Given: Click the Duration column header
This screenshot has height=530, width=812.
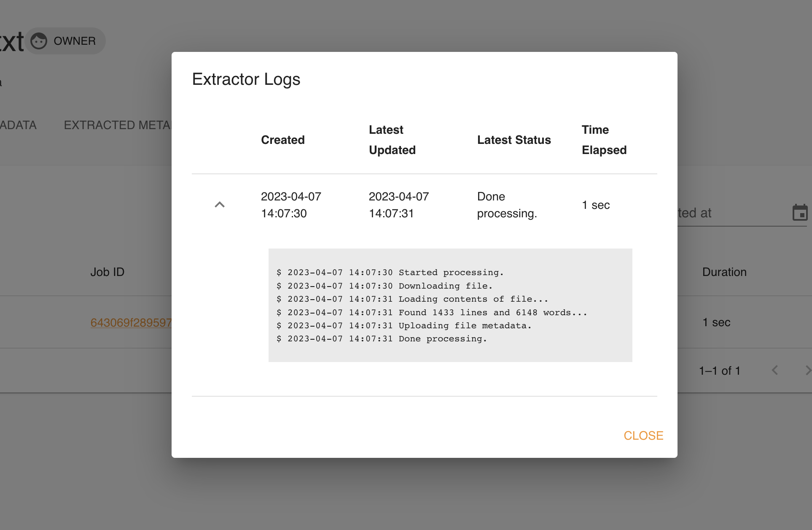Looking at the screenshot, I should [x=724, y=272].
